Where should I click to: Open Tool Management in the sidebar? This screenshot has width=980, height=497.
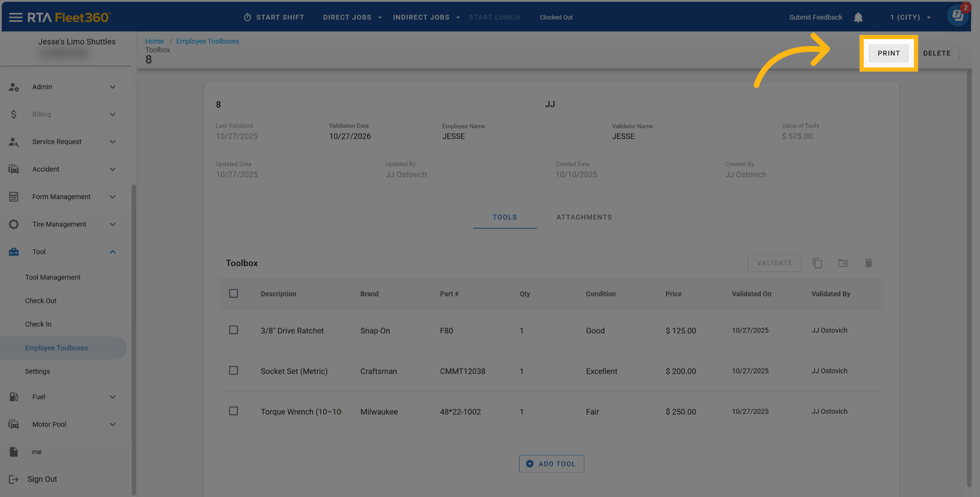coord(53,277)
